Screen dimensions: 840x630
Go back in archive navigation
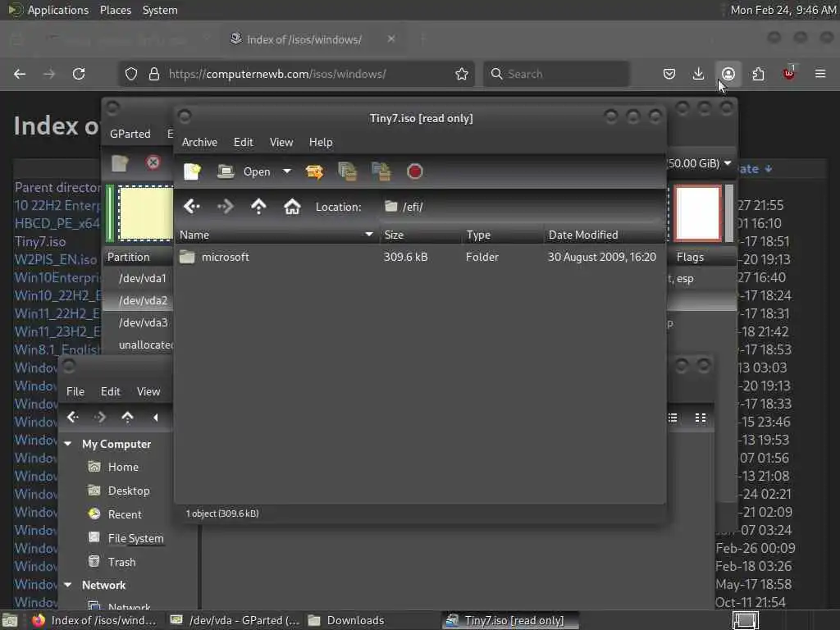[192, 206]
